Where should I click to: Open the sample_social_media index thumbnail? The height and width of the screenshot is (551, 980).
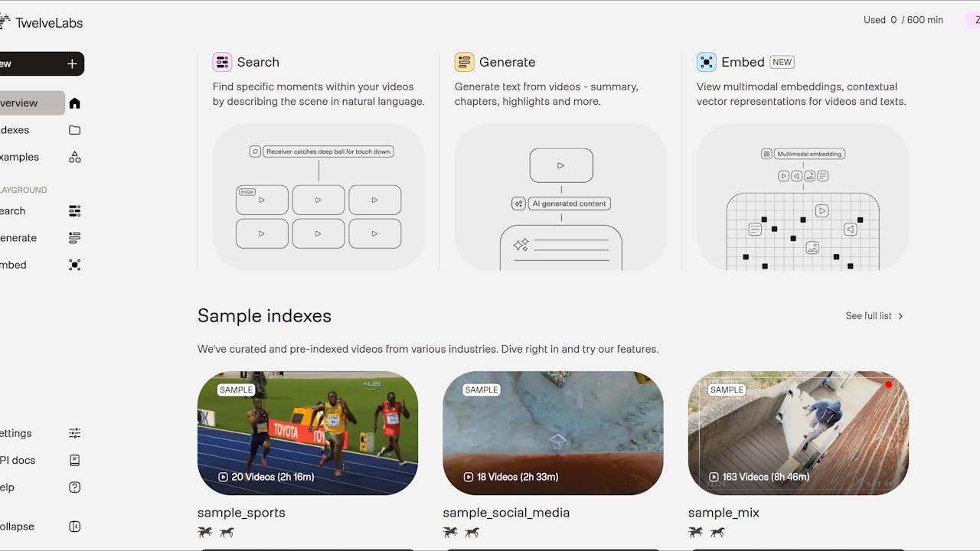point(553,433)
